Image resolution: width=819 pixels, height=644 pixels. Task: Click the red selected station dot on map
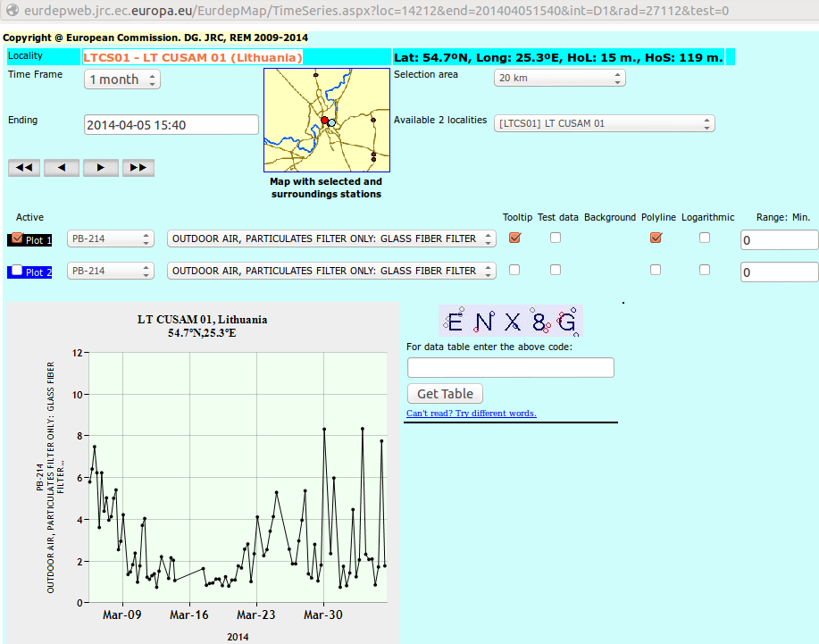tap(324, 121)
